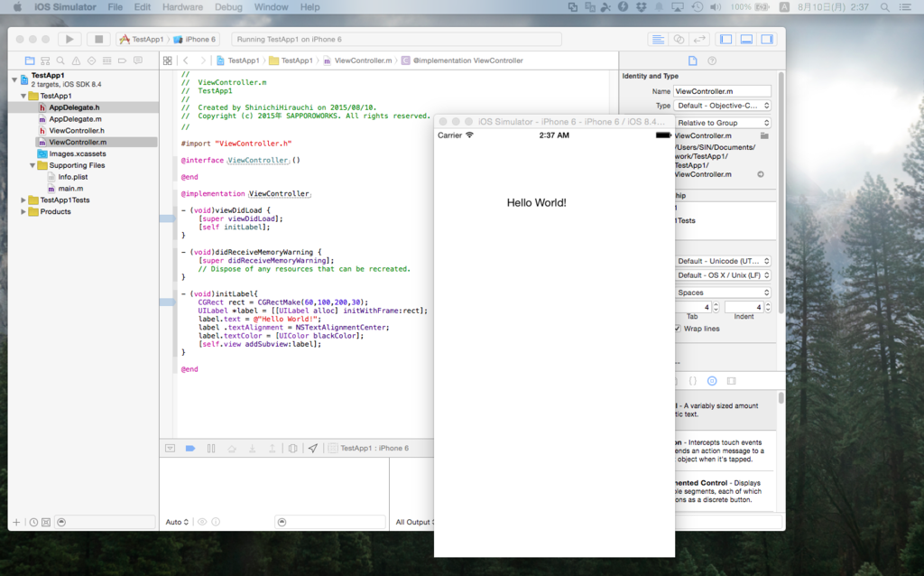Image resolution: width=924 pixels, height=576 pixels.
Task: Show the File inspector tab icon
Action: coord(693,60)
